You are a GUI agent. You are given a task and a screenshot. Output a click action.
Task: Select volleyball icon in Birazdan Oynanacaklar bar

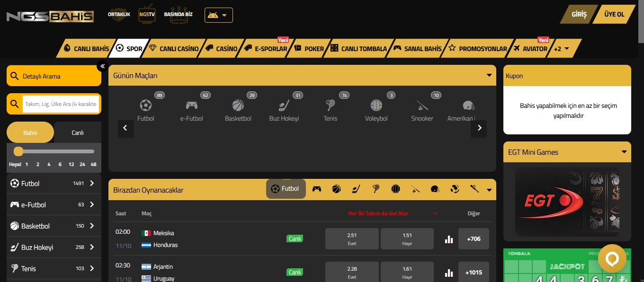pyautogui.click(x=396, y=189)
